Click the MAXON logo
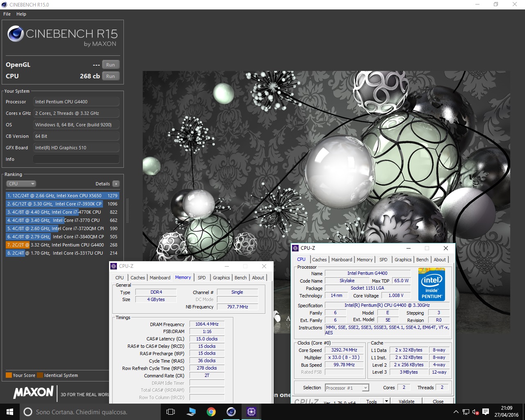 click(33, 393)
